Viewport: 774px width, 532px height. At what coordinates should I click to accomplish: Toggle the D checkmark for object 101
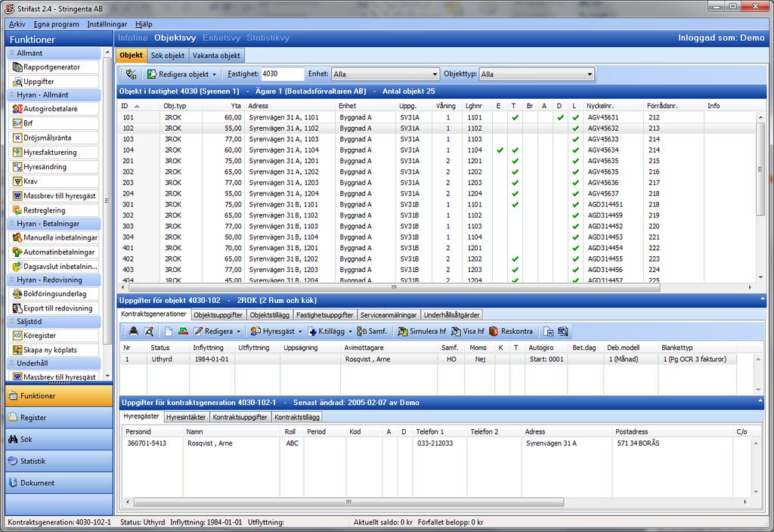(x=560, y=117)
